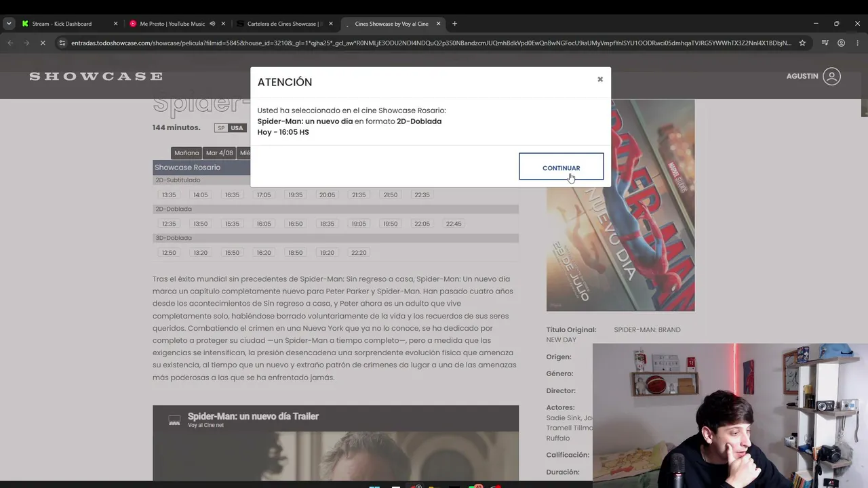Expand the tab search dropdown
Screen dimensions: 868x488
pos(9,24)
